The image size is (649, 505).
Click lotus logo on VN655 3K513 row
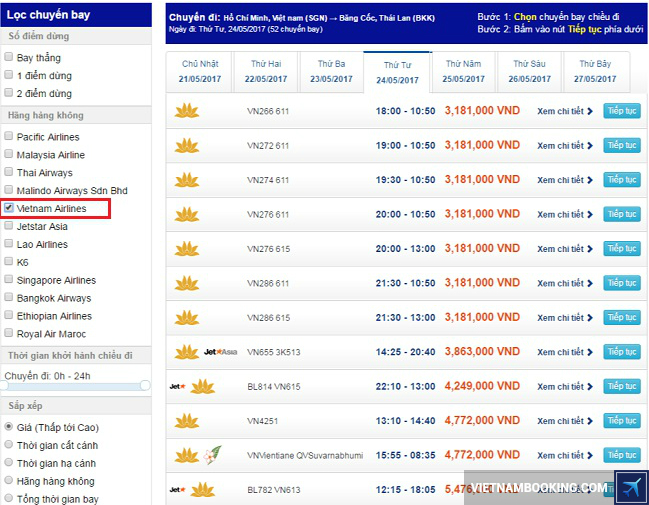(187, 352)
